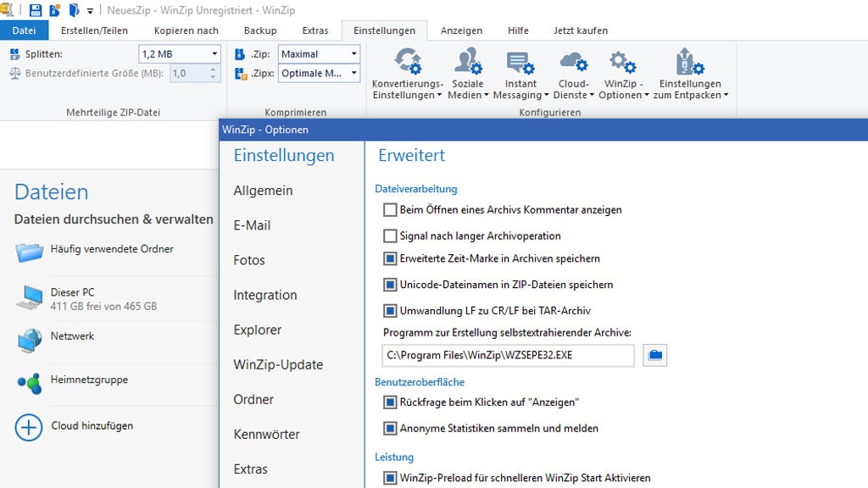Click the Soziale Medien icon
This screenshot has height=488, width=868.
coord(468,61)
